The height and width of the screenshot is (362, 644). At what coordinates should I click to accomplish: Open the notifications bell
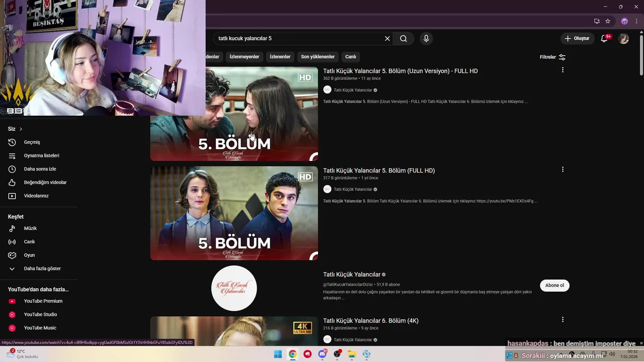[605, 39]
